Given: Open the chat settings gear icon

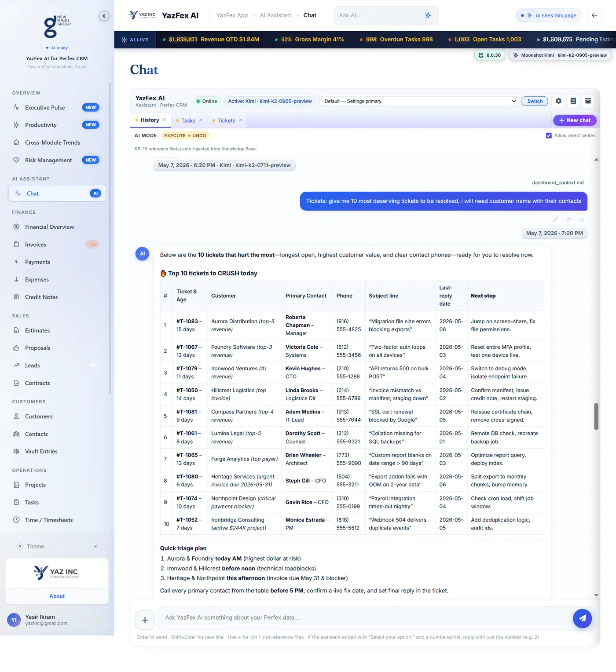Looking at the screenshot, I should pyautogui.click(x=558, y=101).
